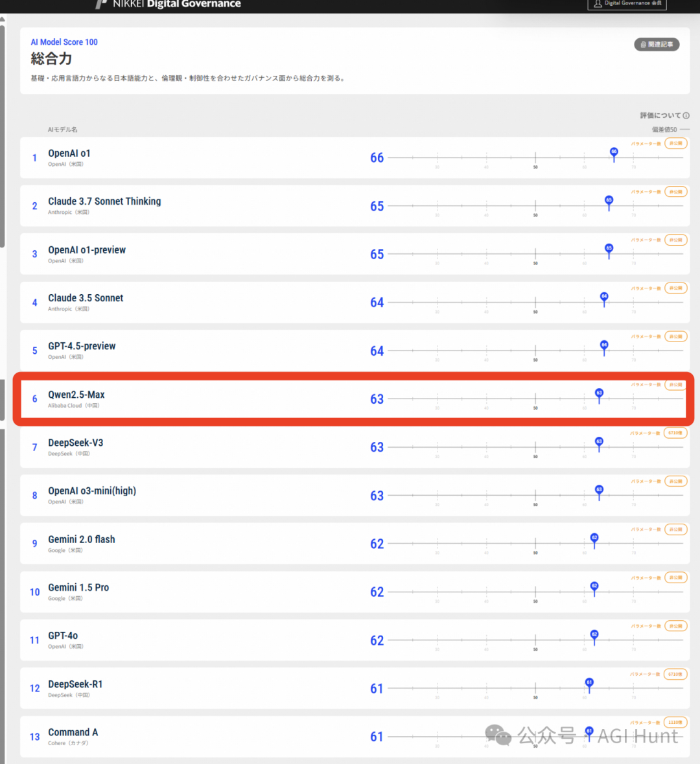Click the large score 66 for OpenAI o1
The width and height of the screenshot is (700, 764).
377,158
